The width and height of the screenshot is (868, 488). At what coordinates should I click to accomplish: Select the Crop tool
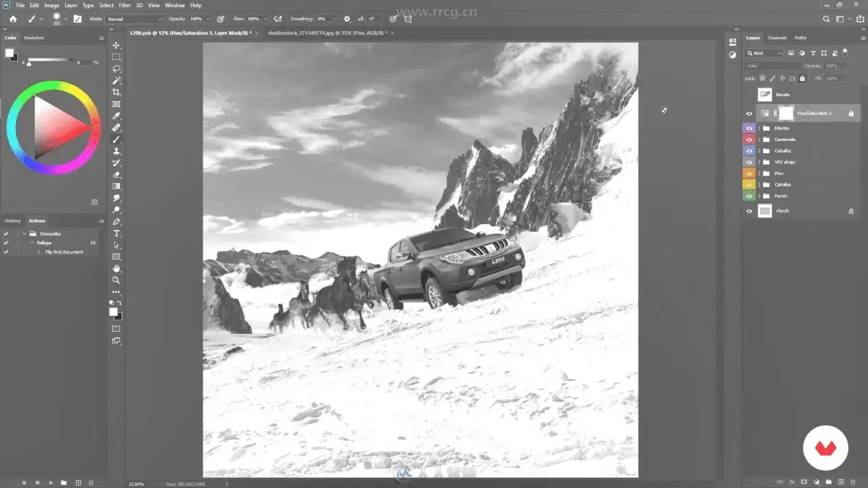coord(116,93)
